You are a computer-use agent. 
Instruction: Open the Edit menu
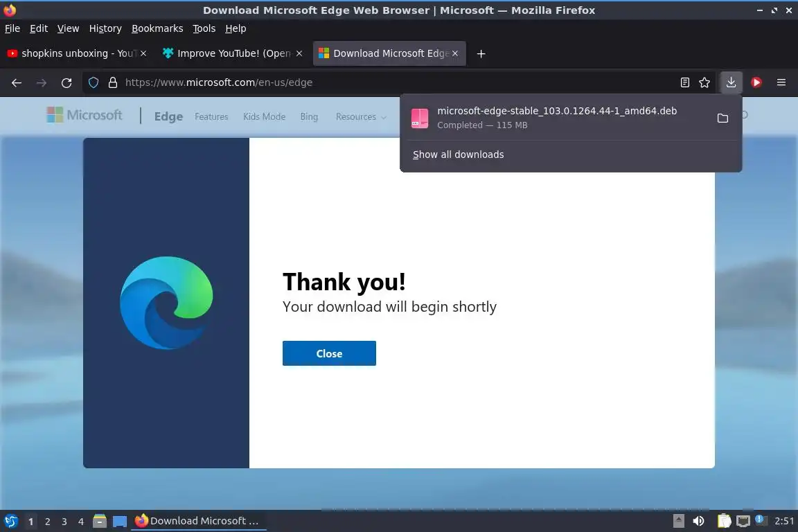point(39,28)
